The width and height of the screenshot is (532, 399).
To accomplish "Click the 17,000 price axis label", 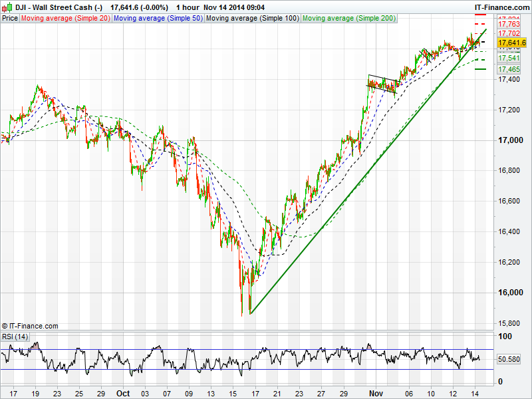I will pyautogui.click(x=511, y=140).
